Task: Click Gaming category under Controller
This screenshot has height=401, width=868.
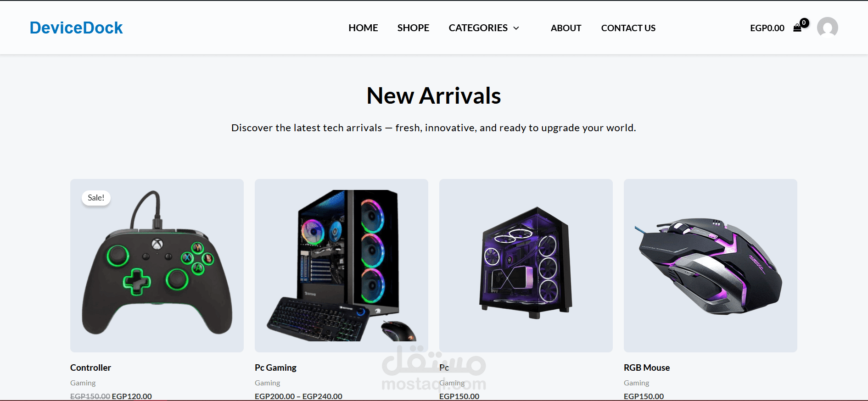Action: click(83, 383)
